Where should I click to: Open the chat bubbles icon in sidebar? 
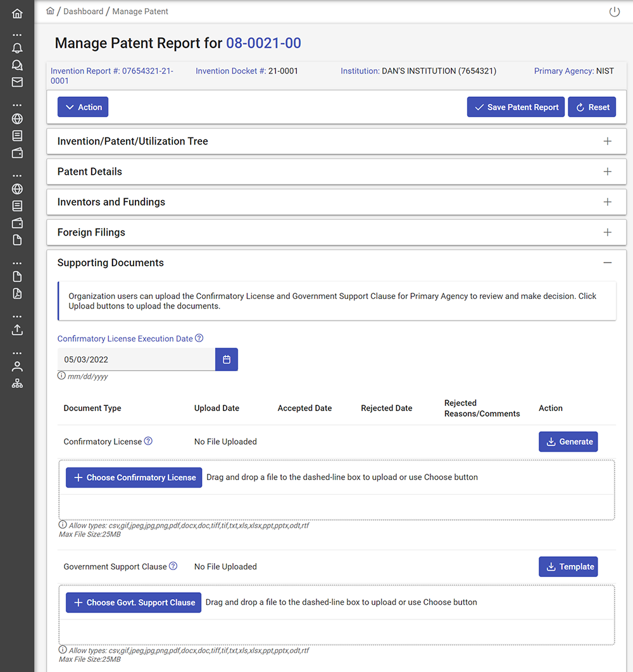click(17, 65)
